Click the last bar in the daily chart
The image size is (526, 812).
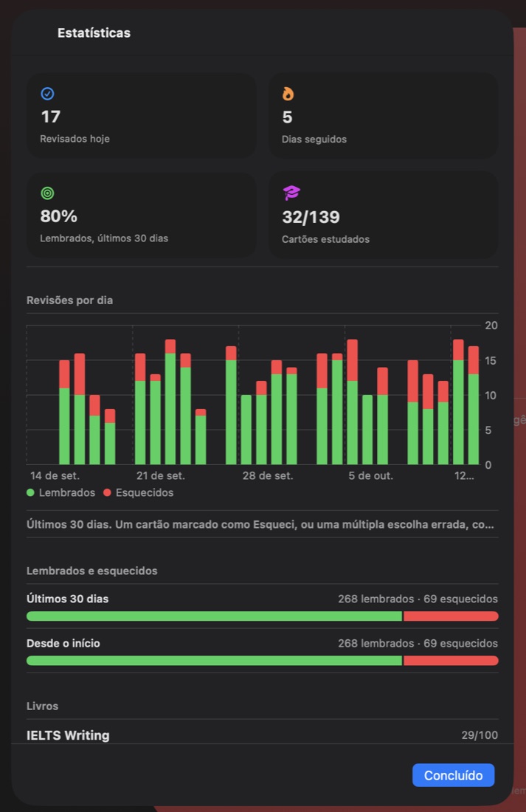click(x=473, y=405)
